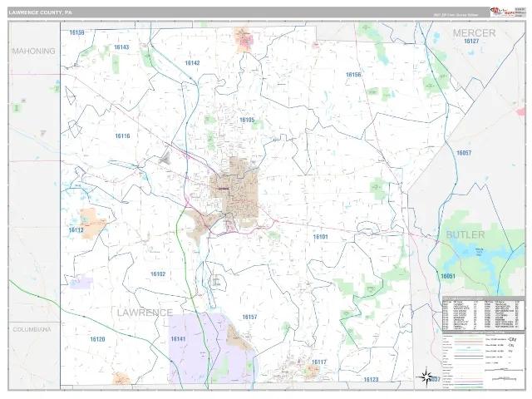Screen dimensions: 532x399
Task: Select the ZIP code label 16117
Action: 319,362
